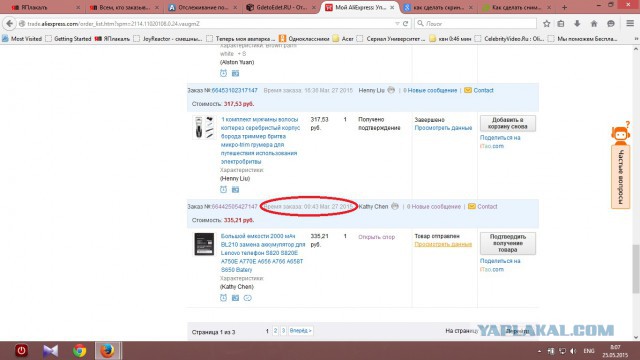Open the trimmer product title link
Image resolution: width=640 pixels, height=360 pixels.
click(x=260, y=140)
